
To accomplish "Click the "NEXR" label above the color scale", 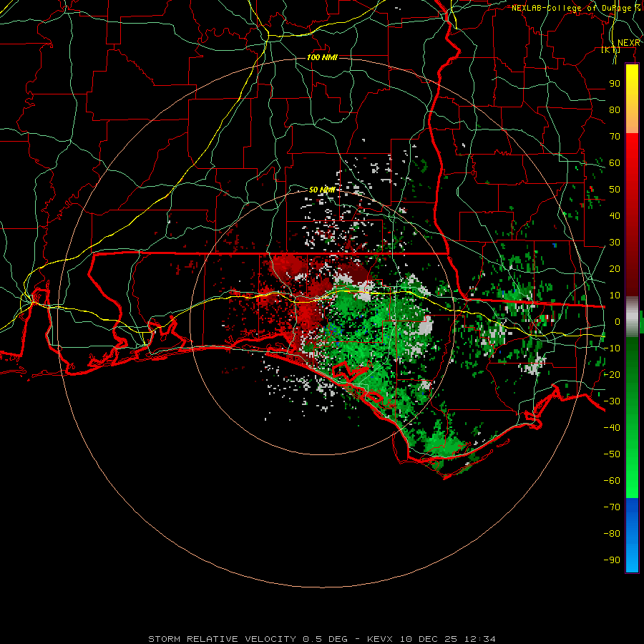I will click(628, 43).
